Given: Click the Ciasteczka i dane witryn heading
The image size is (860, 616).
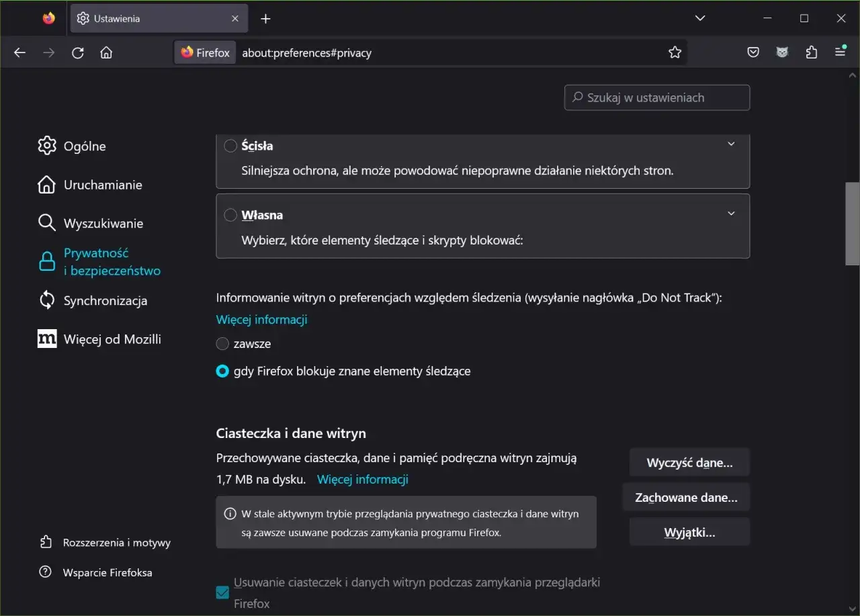Looking at the screenshot, I should coord(291,434).
